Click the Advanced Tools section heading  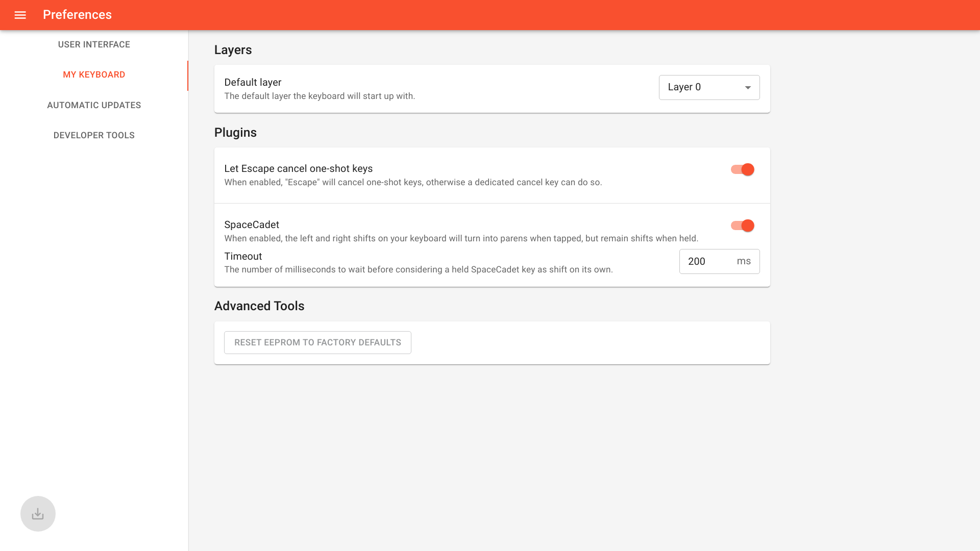[259, 306]
